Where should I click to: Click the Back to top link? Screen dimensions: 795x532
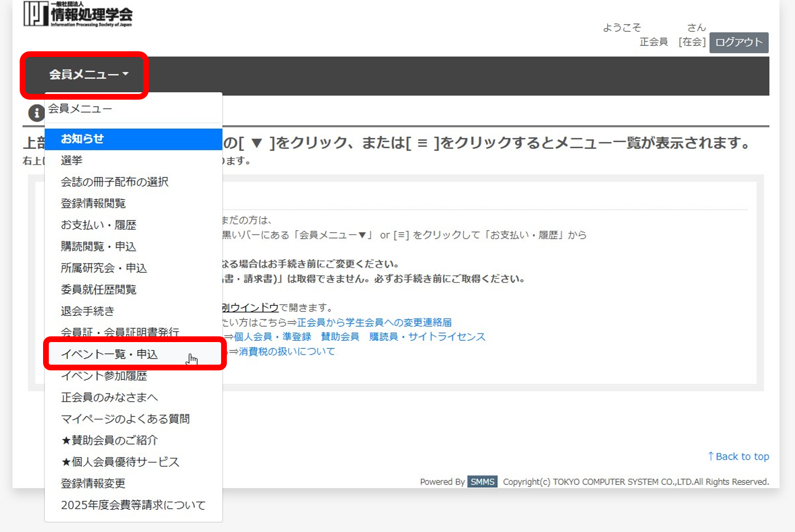click(x=738, y=457)
